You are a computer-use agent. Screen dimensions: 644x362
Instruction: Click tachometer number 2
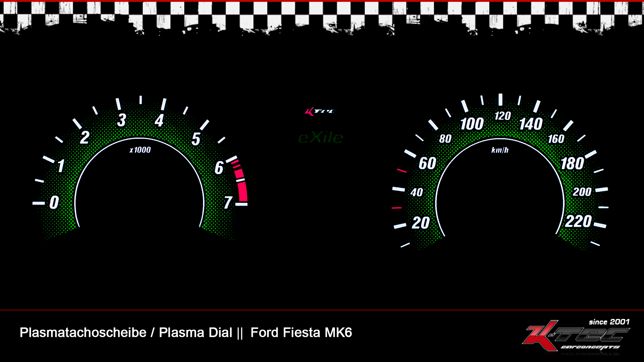tap(85, 137)
